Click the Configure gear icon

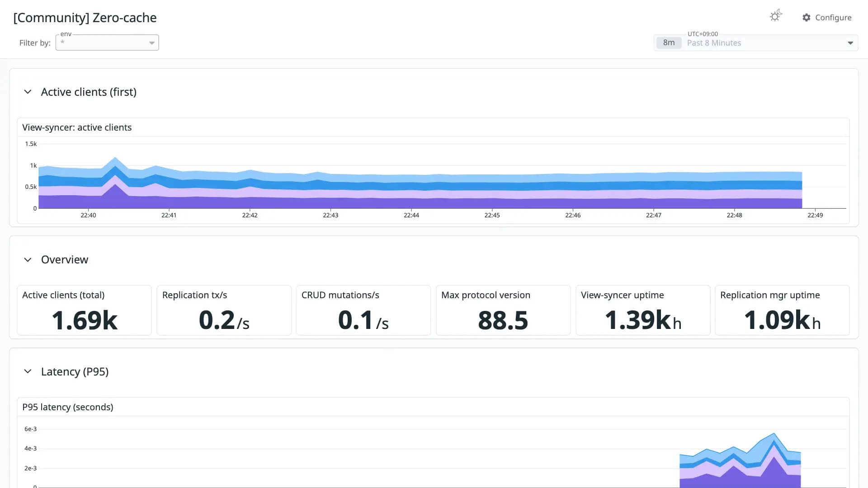click(x=807, y=18)
